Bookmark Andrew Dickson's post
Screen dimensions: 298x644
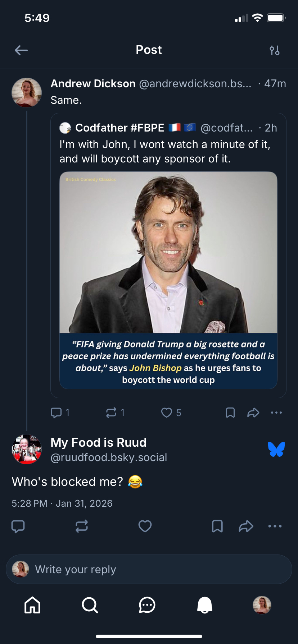pyautogui.click(x=230, y=413)
